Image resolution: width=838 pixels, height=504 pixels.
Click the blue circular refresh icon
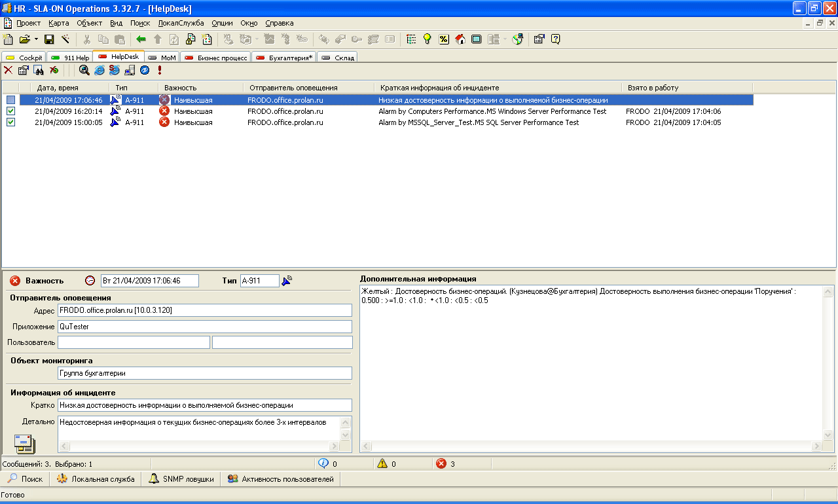click(145, 70)
